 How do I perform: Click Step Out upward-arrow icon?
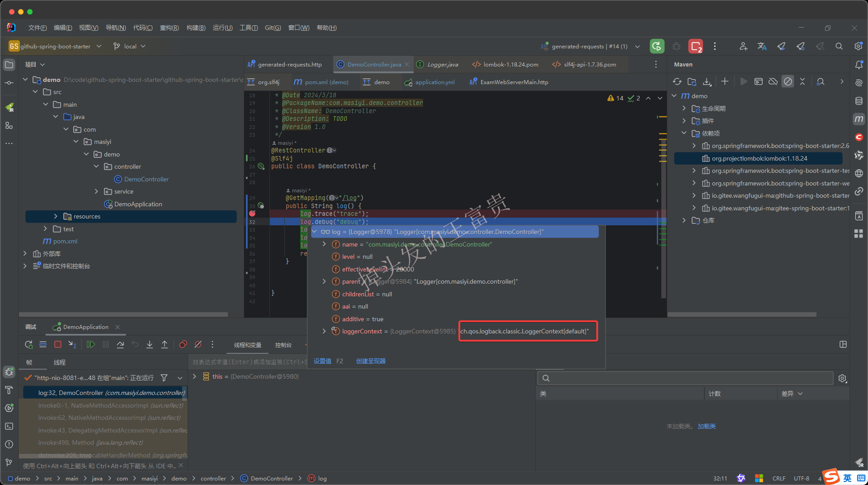pyautogui.click(x=165, y=345)
